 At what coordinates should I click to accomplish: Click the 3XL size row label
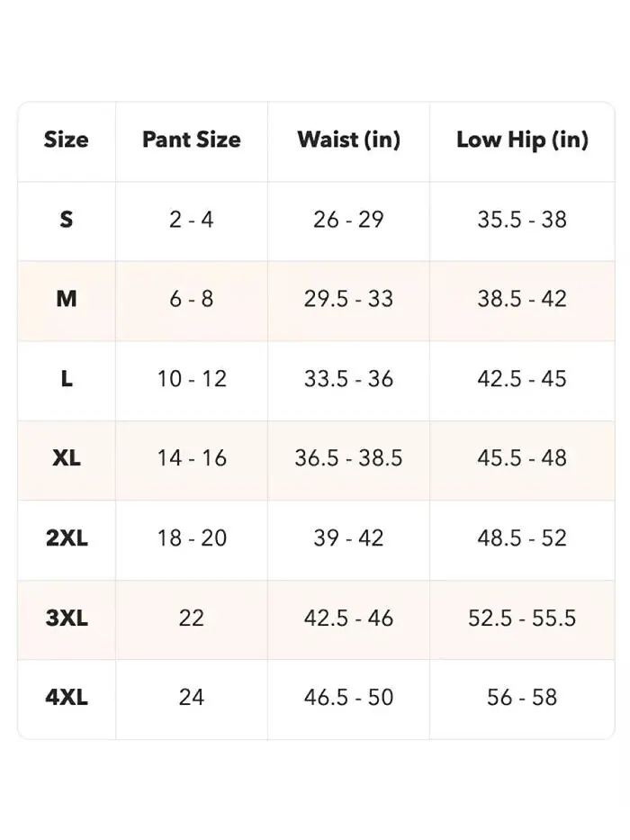click(67, 618)
